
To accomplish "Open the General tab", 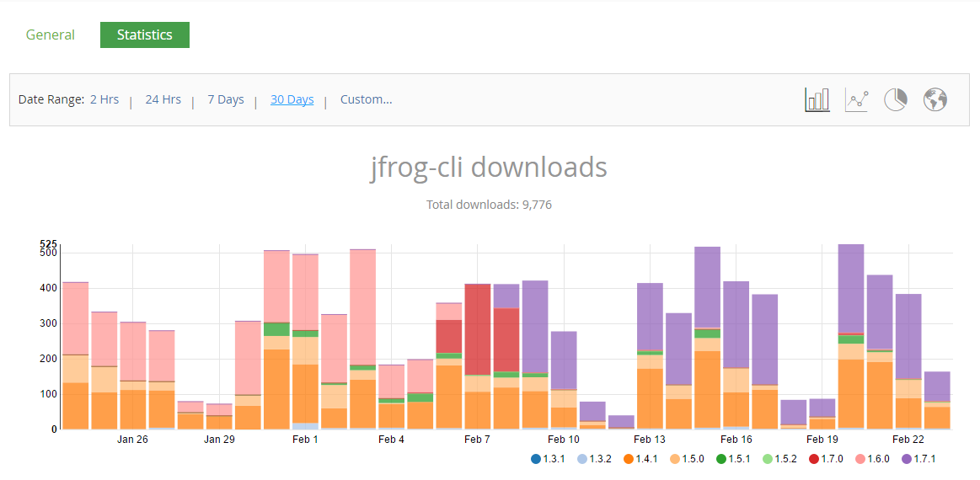I will point(50,35).
